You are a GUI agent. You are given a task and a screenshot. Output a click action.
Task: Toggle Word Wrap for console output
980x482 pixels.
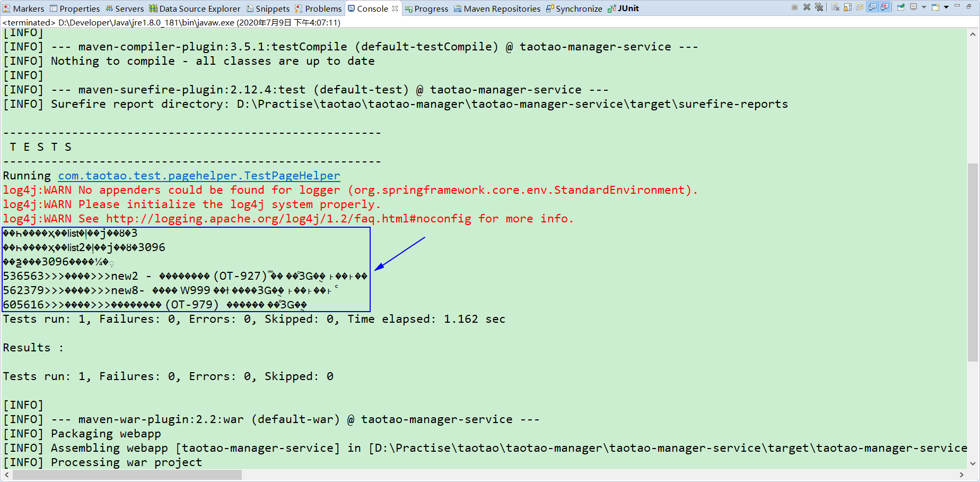pos(860,7)
